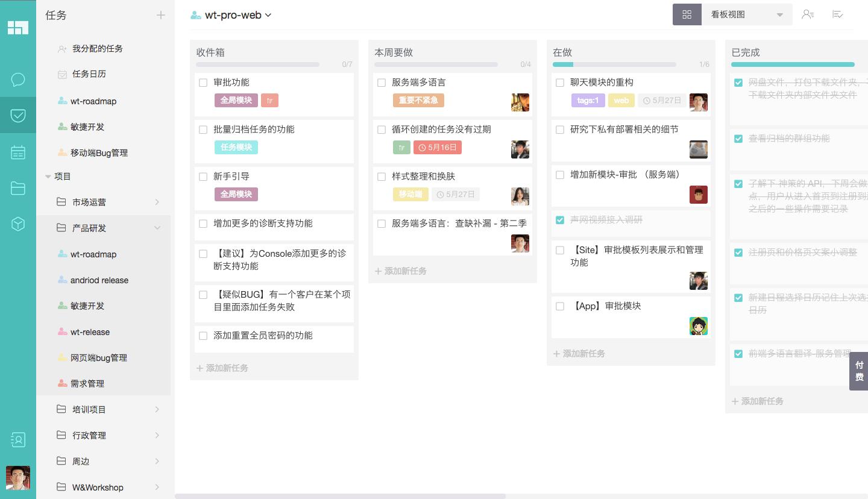Open the filter icon at top right
This screenshot has height=499, width=868.
point(838,14)
